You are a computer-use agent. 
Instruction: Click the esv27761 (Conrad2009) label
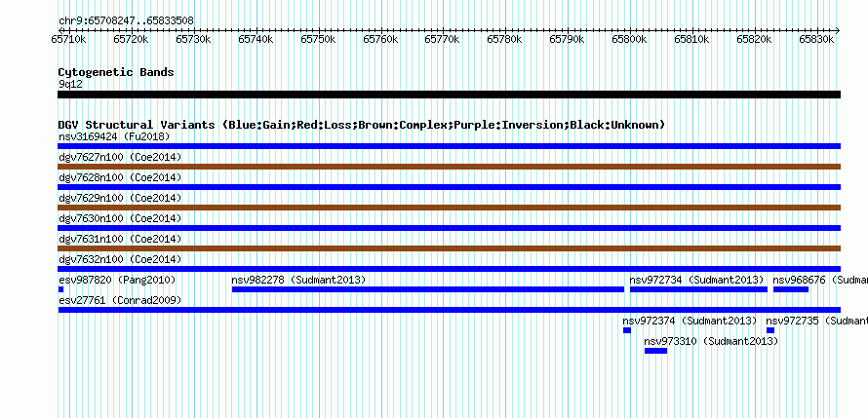pos(120,300)
